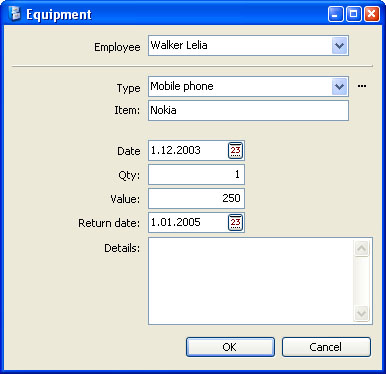The image size is (386, 374).
Task: Click the Employee label text
Action: click(x=117, y=47)
